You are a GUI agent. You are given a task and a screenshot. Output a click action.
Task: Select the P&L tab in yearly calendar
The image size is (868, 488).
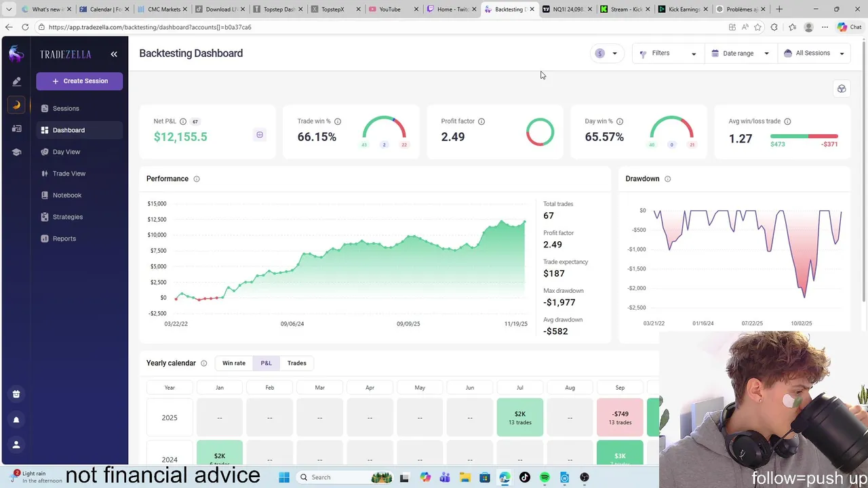[266, 363]
